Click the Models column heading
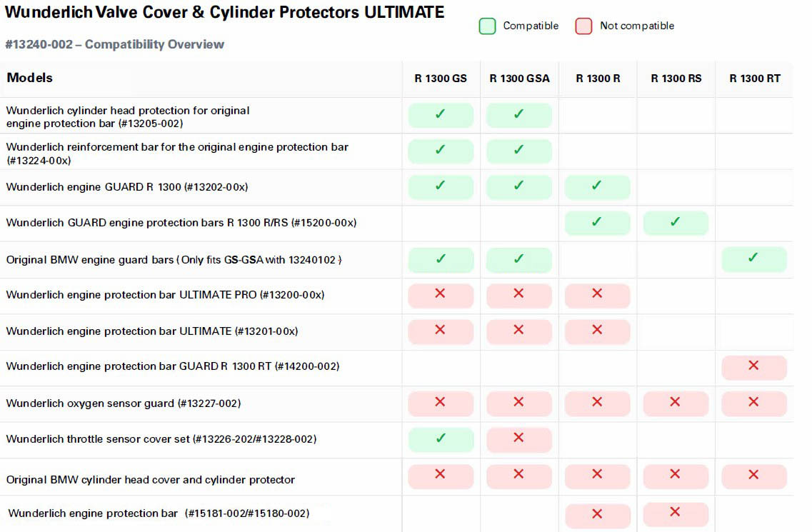This screenshot has height=532, width=812. tap(29, 79)
